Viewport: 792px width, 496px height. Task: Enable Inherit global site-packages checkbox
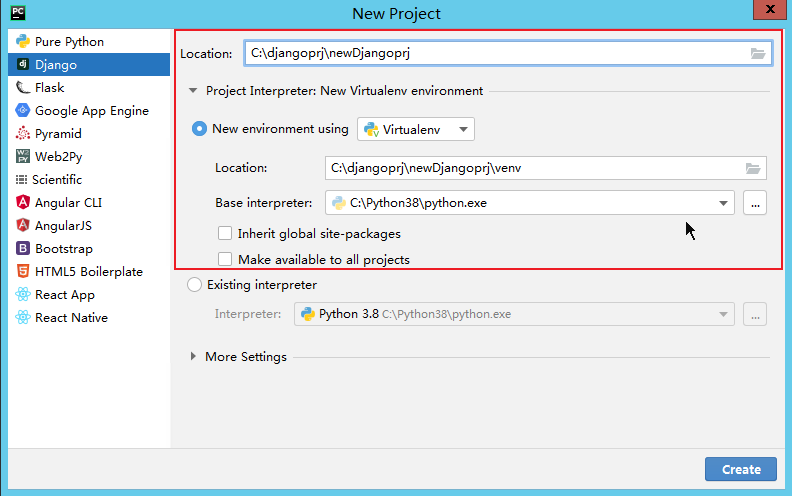tap(225, 233)
